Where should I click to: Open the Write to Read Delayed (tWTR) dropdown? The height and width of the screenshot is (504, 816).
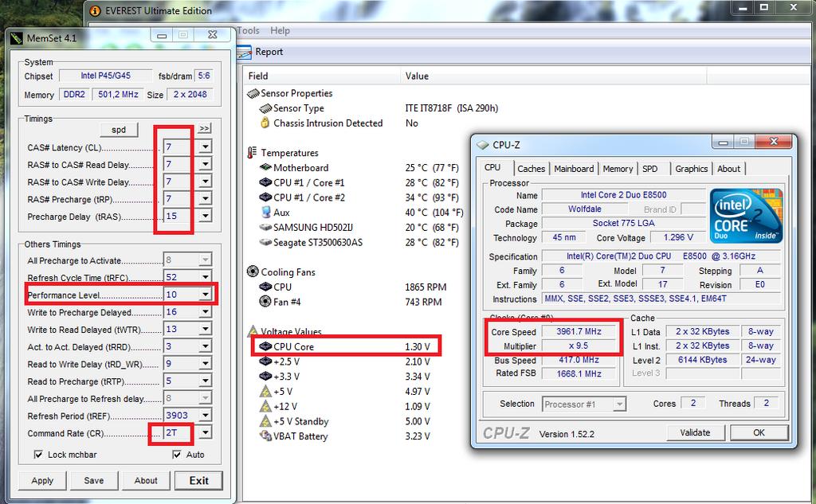pos(206,330)
